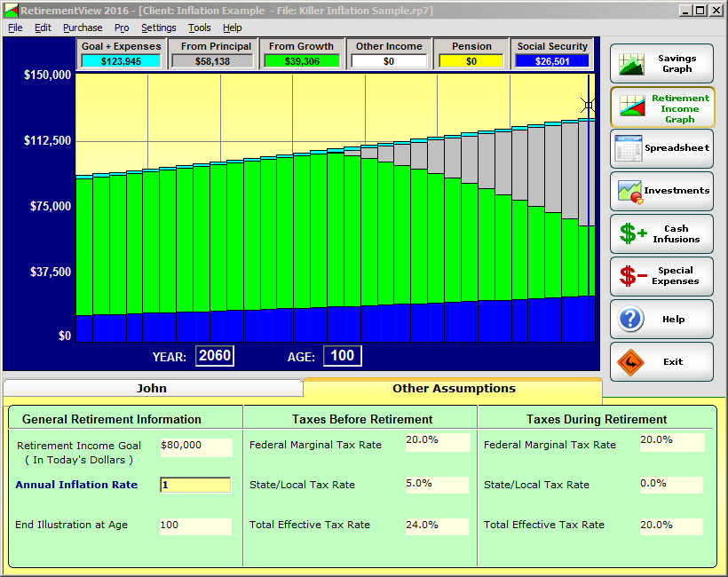Click the $150,000 axis label

click(47, 75)
